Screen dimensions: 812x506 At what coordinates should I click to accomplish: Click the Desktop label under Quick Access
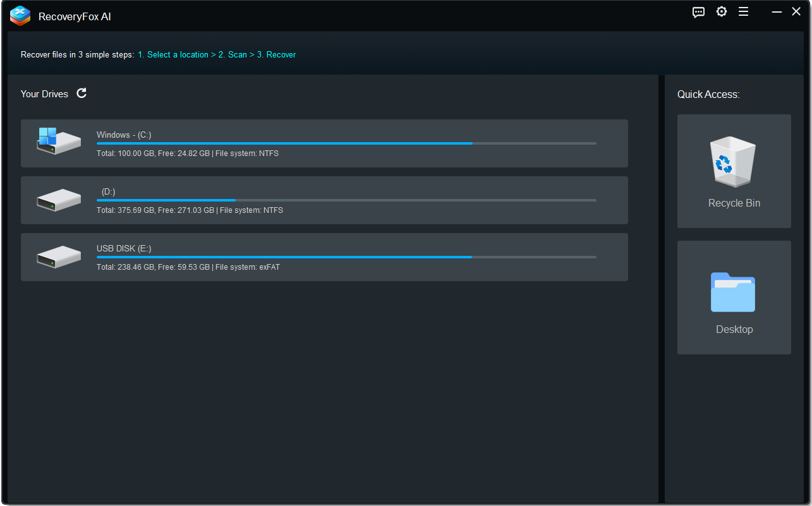[x=733, y=329]
